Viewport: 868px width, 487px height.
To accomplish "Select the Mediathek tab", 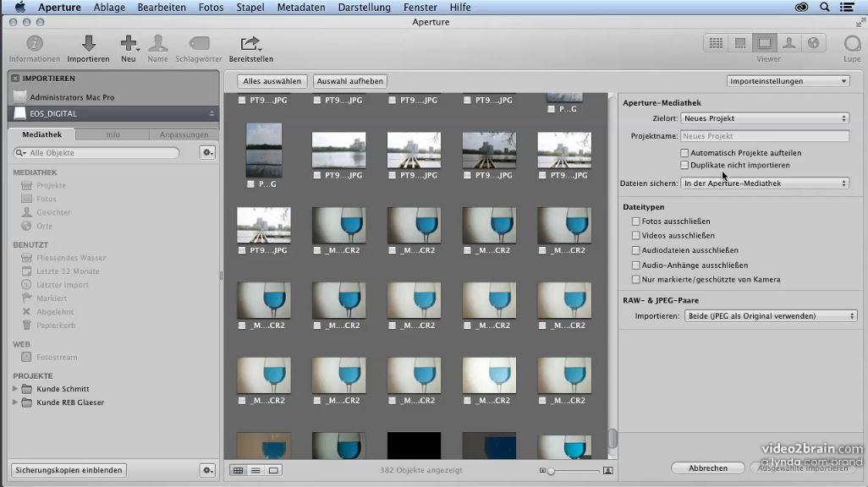I will (x=42, y=134).
